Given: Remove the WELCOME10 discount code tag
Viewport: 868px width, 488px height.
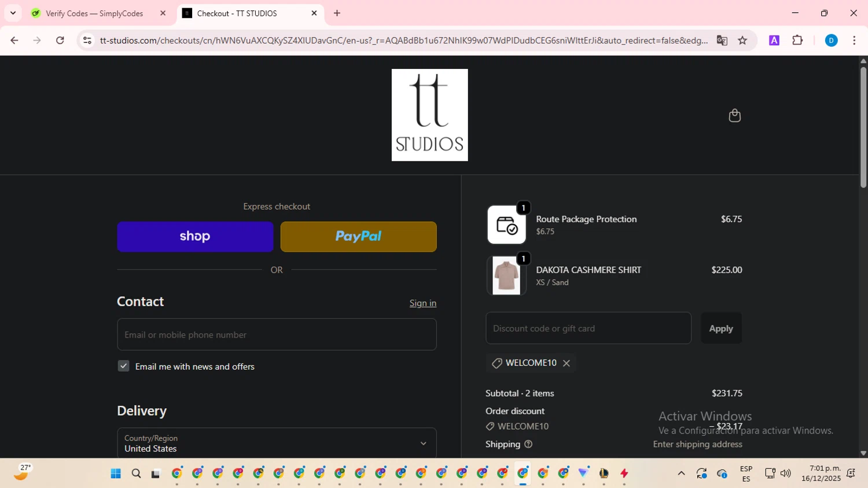Looking at the screenshot, I should [x=567, y=363].
